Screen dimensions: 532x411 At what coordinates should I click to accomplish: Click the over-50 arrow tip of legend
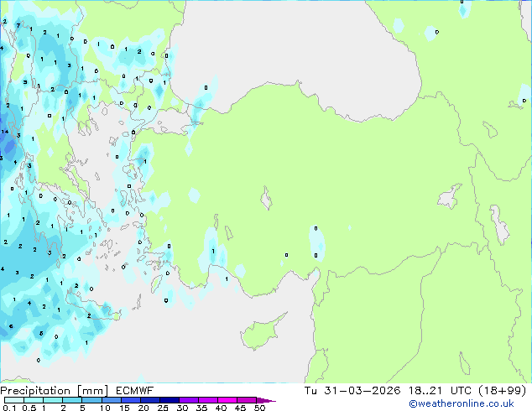point(266,400)
